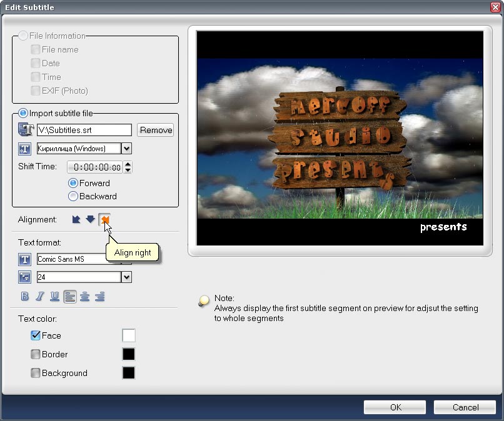Check the Time checkbox
The width and height of the screenshot is (504, 421).
coord(36,77)
